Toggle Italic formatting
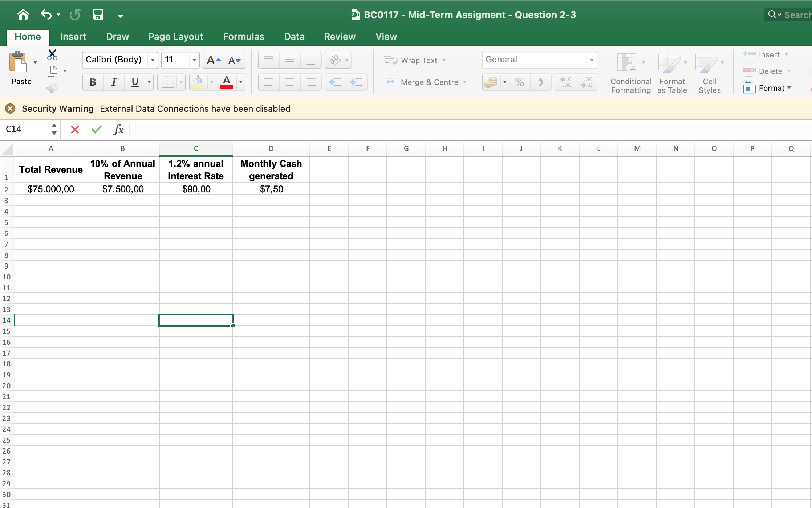 114,82
